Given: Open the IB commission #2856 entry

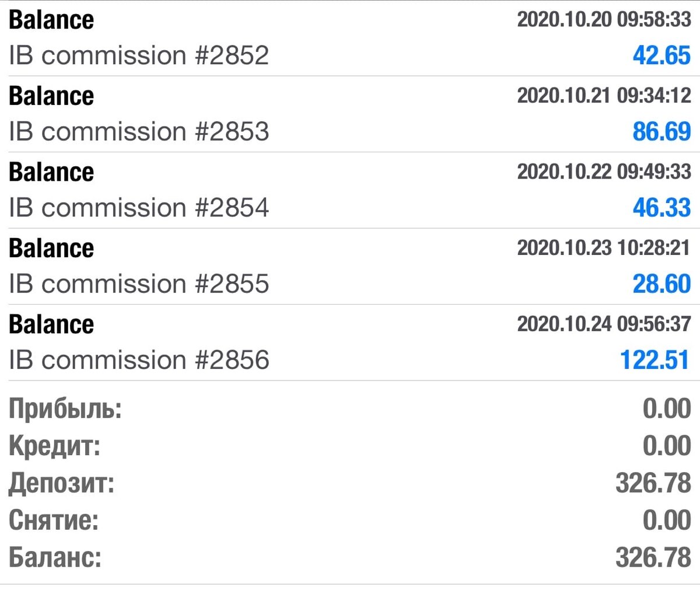Looking at the screenshot, I should (139, 360).
